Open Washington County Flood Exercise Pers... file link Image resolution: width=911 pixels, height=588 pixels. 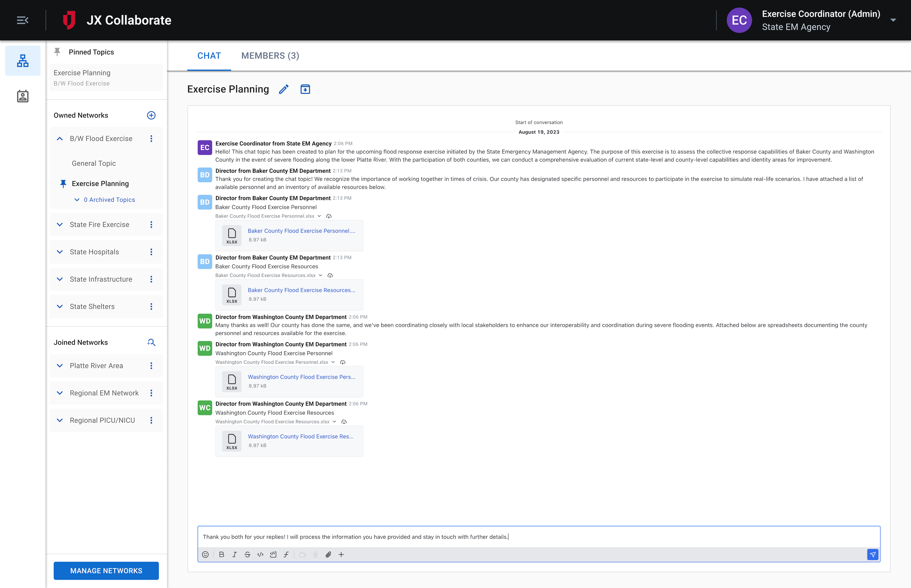tap(301, 377)
